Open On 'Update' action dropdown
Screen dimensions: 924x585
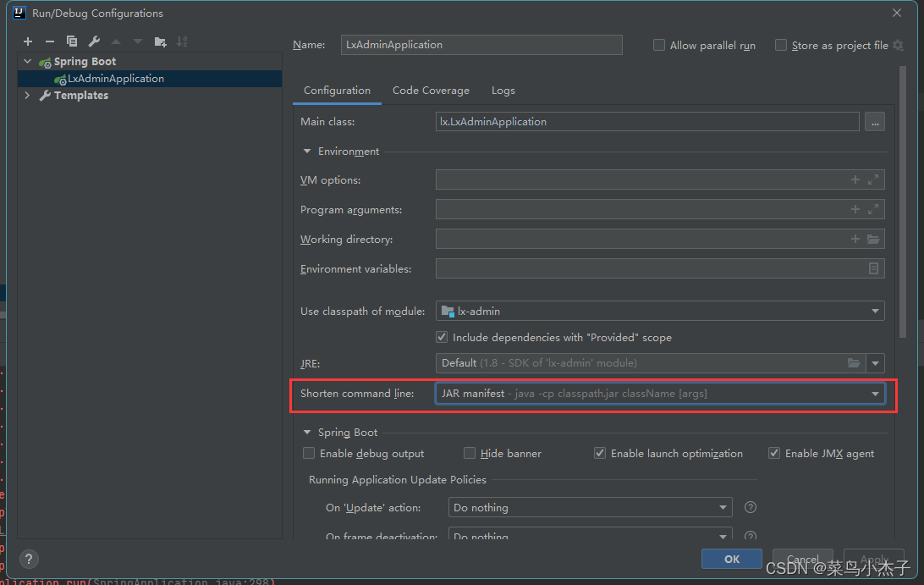pyautogui.click(x=591, y=507)
